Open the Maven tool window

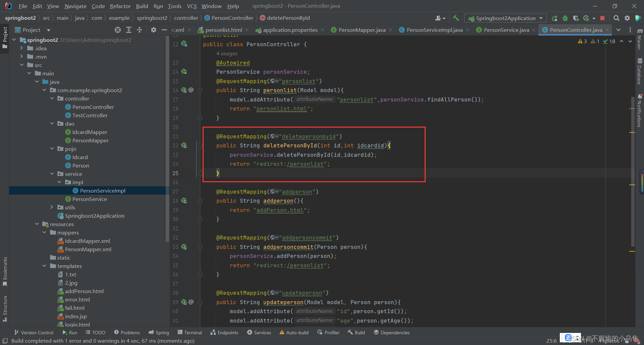pos(640,40)
